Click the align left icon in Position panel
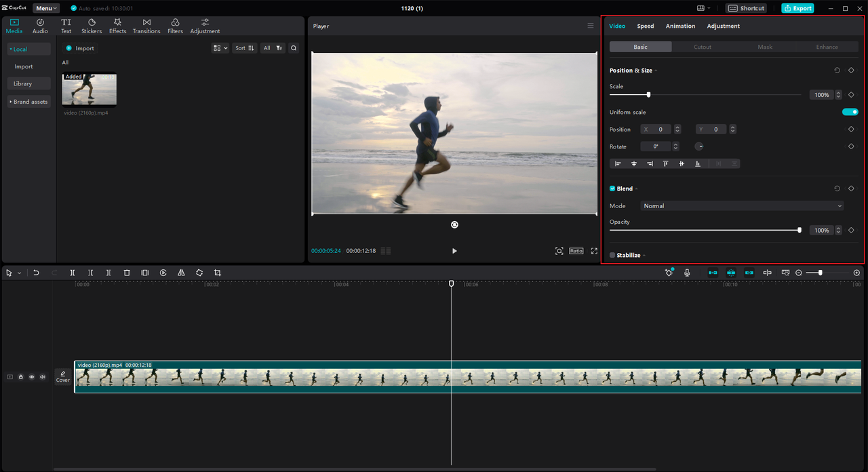Viewport: 868px width, 472px height. click(x=618, y=163)
